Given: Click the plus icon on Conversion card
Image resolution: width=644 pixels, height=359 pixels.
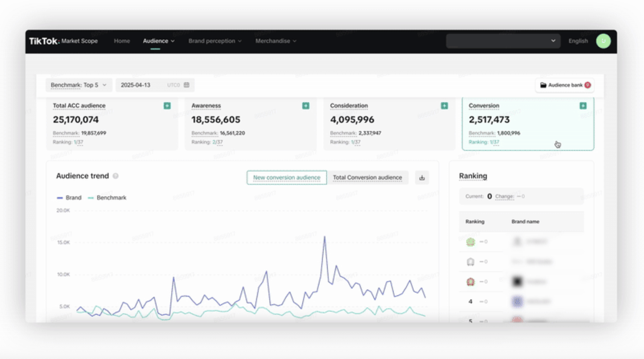Looking at the screenshot, I should coord(583,106).
